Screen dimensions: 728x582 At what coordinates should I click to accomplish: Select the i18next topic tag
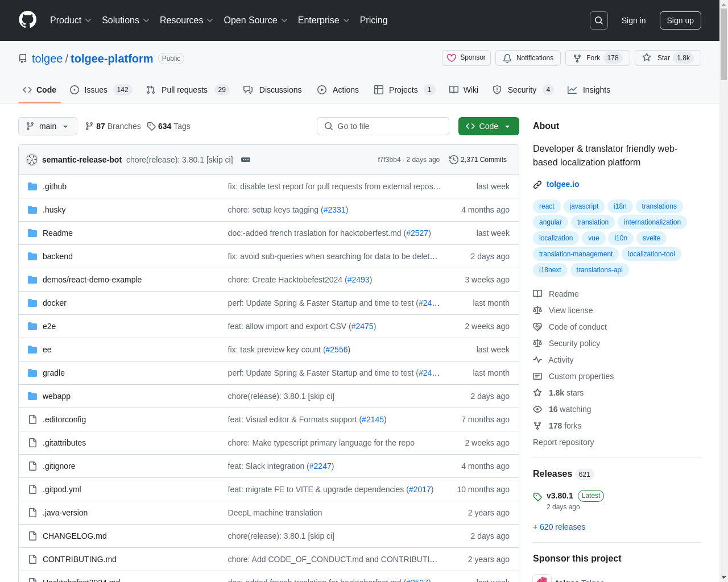(x=550, y=270)
